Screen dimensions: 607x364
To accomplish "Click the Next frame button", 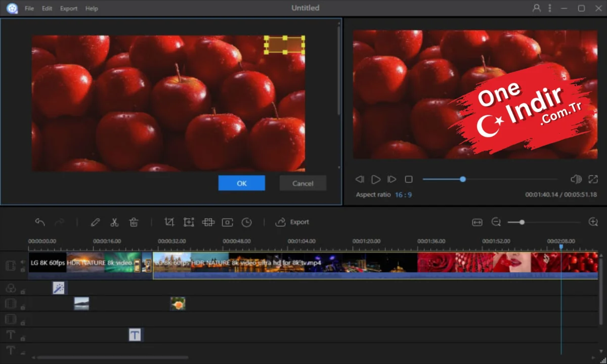I will coord(392,179).
